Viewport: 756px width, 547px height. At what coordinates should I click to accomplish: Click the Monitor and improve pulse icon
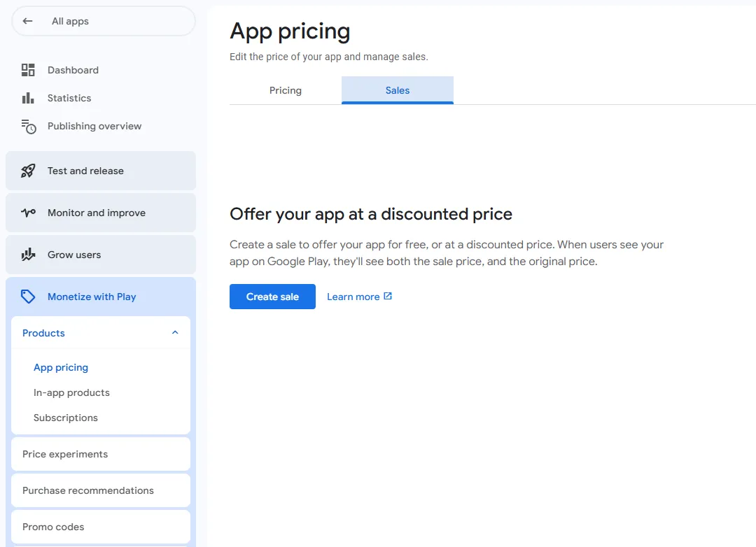[28, 213]
